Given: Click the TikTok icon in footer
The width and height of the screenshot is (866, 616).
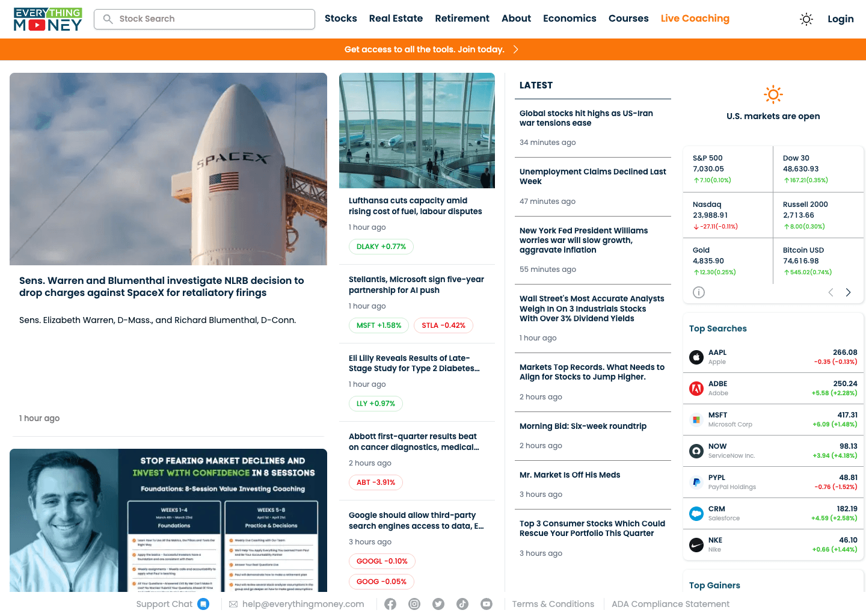Looking at the screenshot, I should [x=462, y=603].
